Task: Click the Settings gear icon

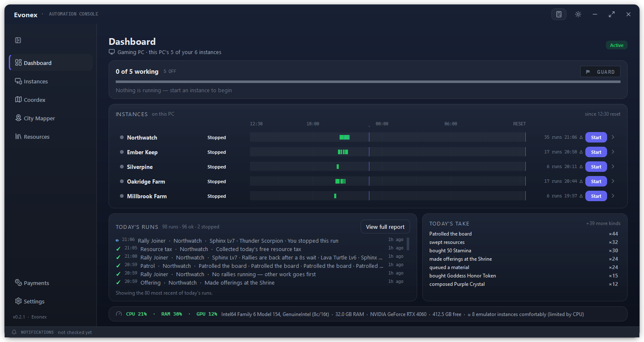Action: (x=18, y=301)
